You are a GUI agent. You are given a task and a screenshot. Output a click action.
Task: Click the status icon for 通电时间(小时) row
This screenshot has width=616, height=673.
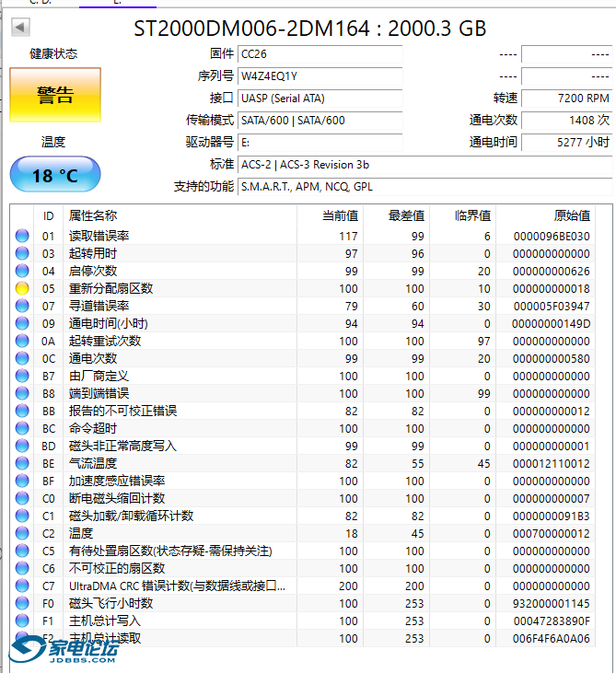[x=22, y=323]
